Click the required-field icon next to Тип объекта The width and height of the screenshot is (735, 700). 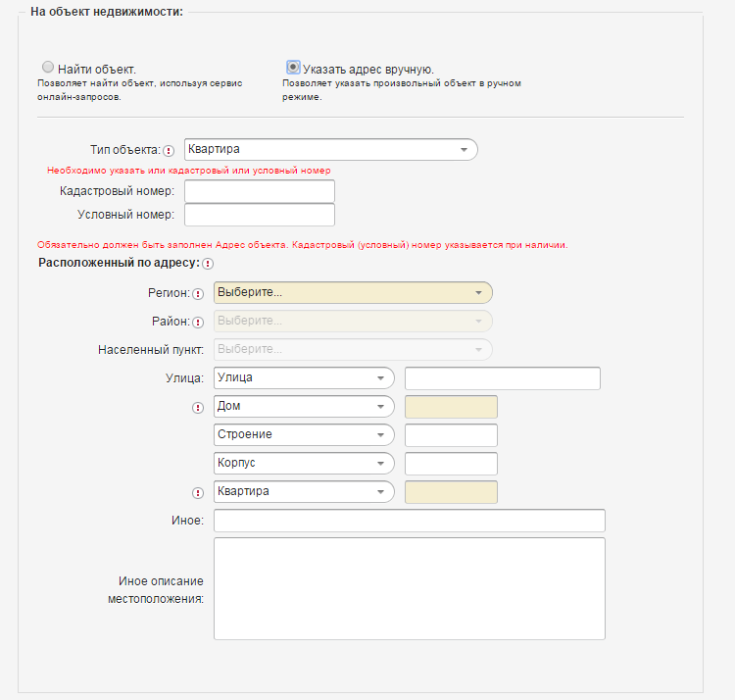[x=169, y=151]
